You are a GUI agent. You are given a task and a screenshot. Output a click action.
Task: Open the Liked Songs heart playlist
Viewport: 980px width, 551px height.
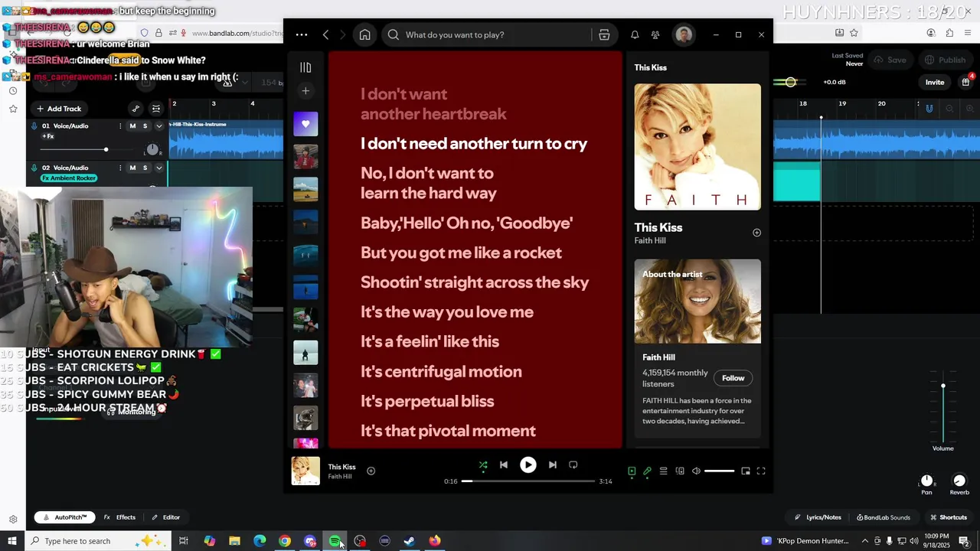click(305, 124)
